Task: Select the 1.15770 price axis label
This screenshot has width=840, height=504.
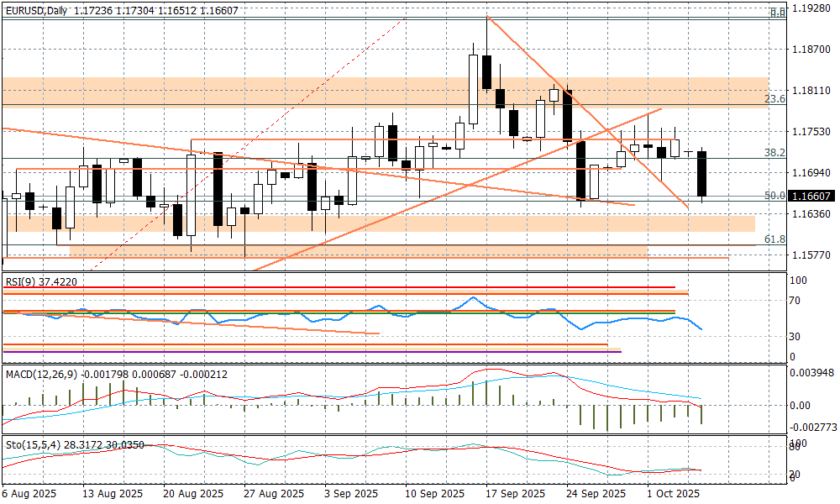Action: point(812,255)
